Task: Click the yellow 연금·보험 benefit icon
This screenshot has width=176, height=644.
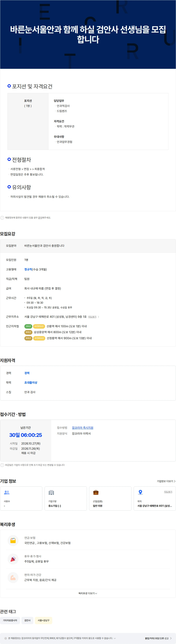Action: 13,541
